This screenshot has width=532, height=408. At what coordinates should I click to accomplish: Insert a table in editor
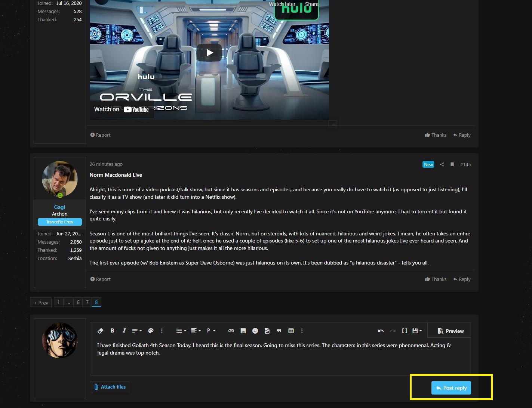point(291,331)
